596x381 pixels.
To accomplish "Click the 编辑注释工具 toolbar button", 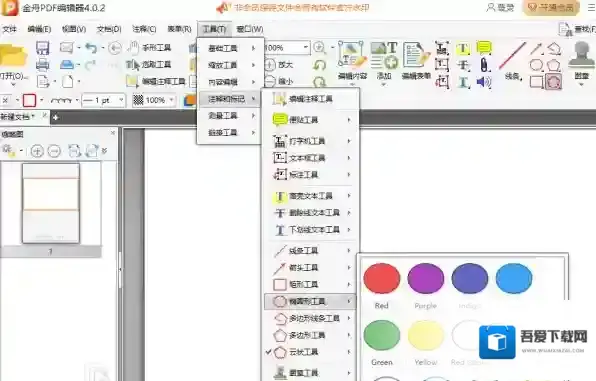I will pyautogui.click(x=157, y=81).
